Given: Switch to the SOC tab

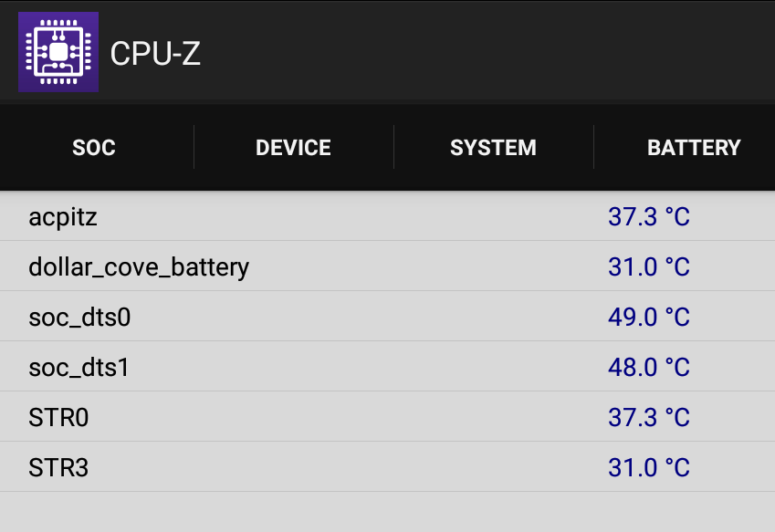Looking at the screenshot, I should point(94,147).
